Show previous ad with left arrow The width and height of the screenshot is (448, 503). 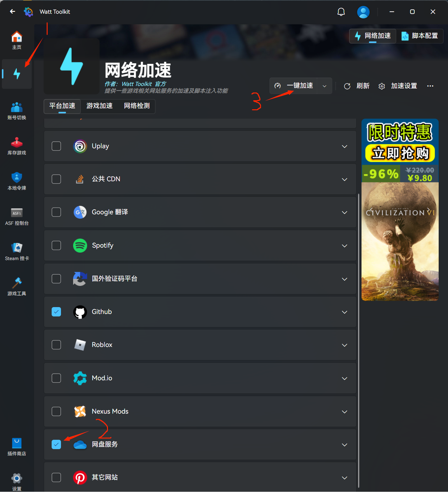point(371,210)
